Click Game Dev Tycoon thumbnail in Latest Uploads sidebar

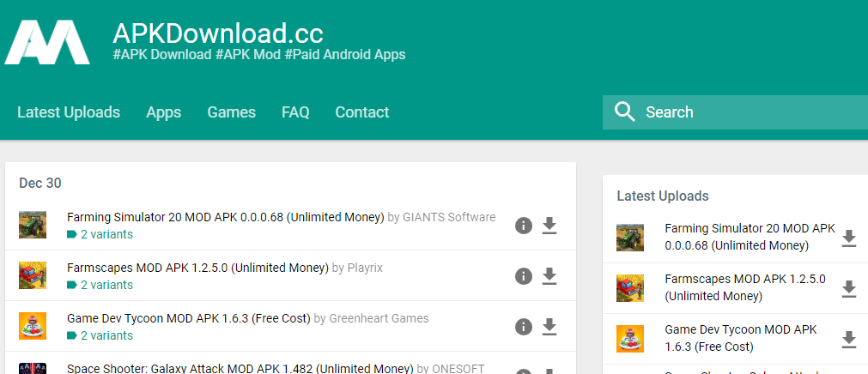(630, 339)
